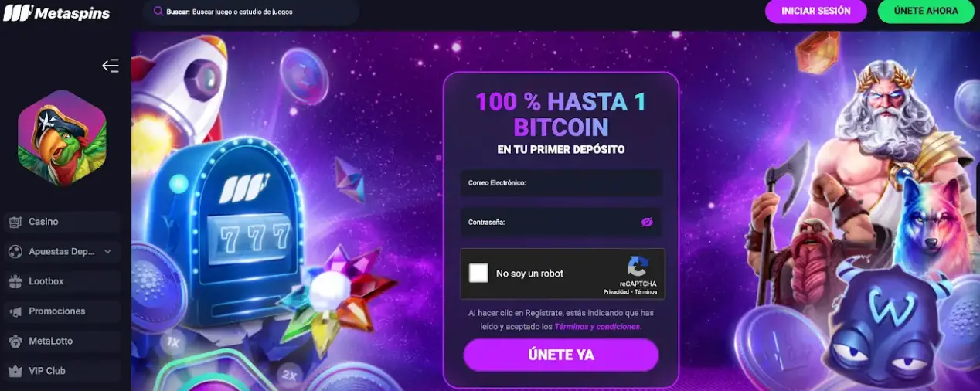This screenshot has height=391, width=980.
Task: Click the reCAPTCHA logo
Action: (638, 267)
